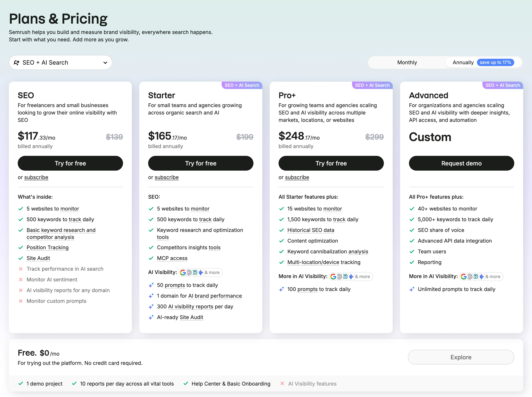The width and height of the screenshot is (532, 397).
Task: Click ChatGPT icon in Pro+ AI Visibility
Action: click(x=340, y=277)
